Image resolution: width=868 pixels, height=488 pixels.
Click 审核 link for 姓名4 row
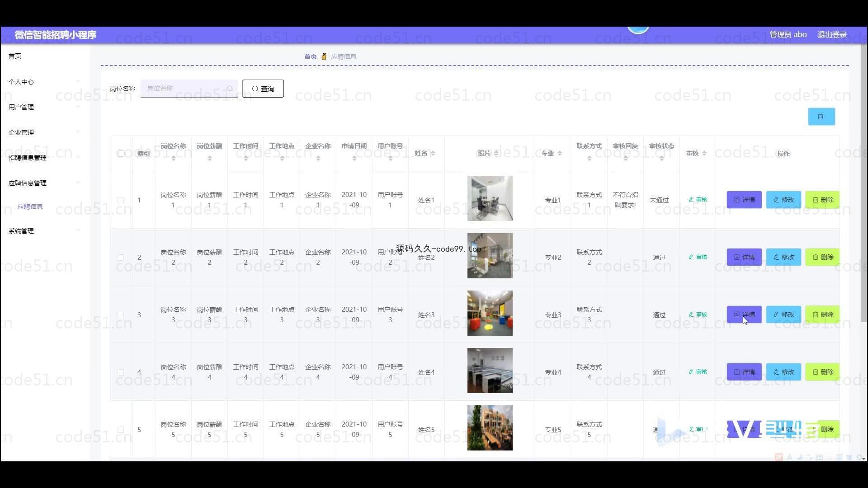pyautogui.click(x=698, y=372)
